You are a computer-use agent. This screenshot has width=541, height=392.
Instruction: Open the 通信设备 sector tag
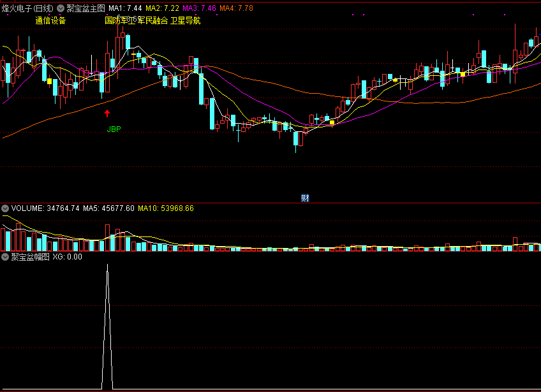(x=50, y=20)
